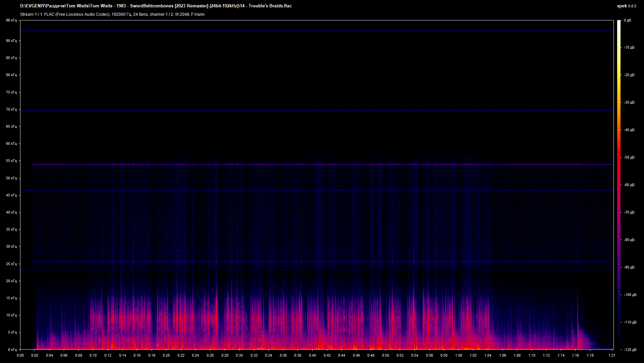644x363 pixels.
Task: Click the 40 кГц frequency axis label
Action: point(11,212)
